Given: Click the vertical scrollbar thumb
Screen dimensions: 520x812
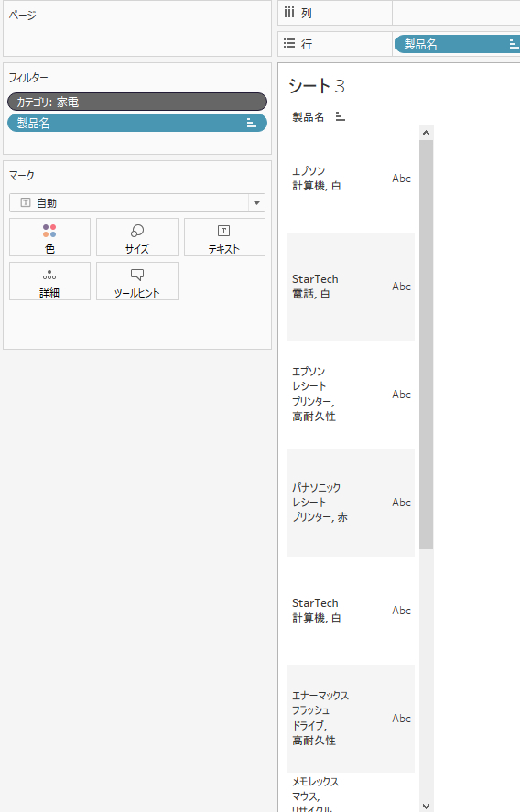Looking at the screenshot, I should click(427, 344).
